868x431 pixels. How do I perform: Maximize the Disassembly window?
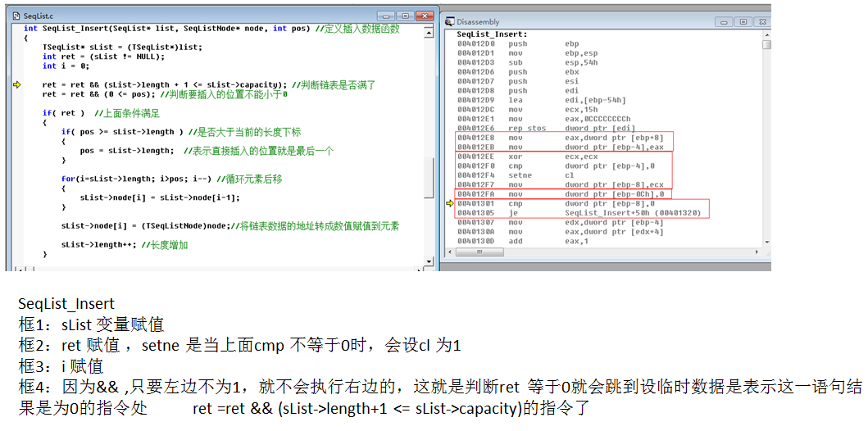(x=743, y=22)
